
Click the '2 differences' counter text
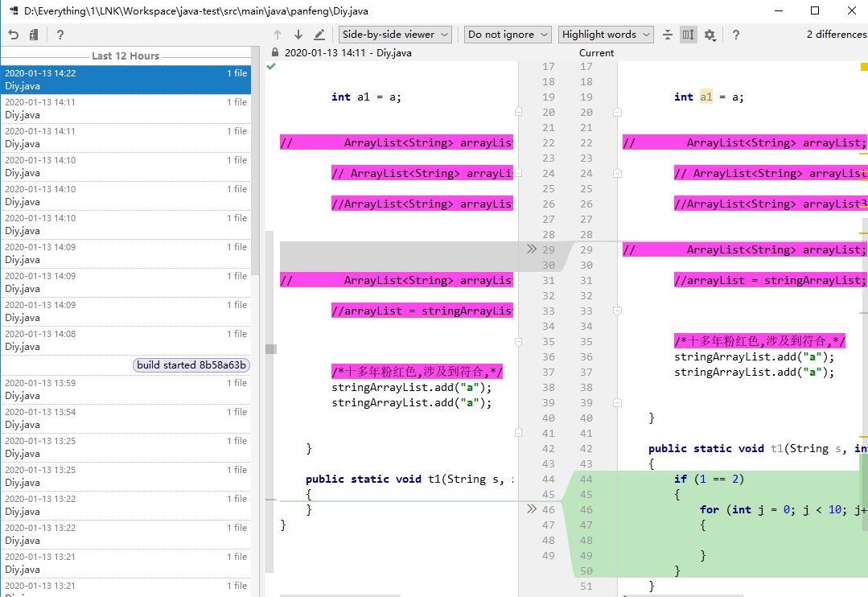click(x=837, y=35)
